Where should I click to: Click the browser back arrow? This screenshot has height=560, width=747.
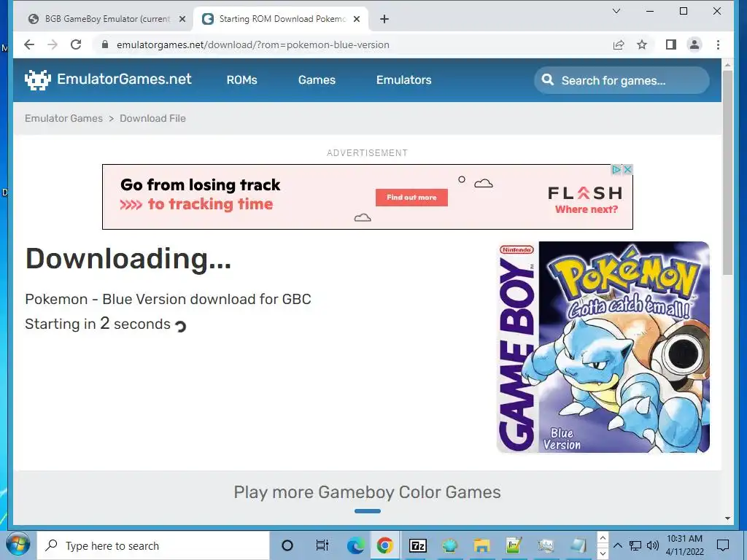point(29,44)
